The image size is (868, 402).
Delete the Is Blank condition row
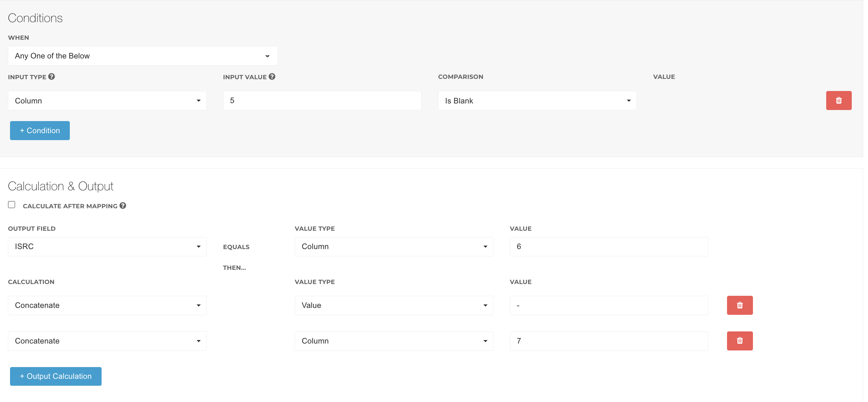[x=838, y=100]
